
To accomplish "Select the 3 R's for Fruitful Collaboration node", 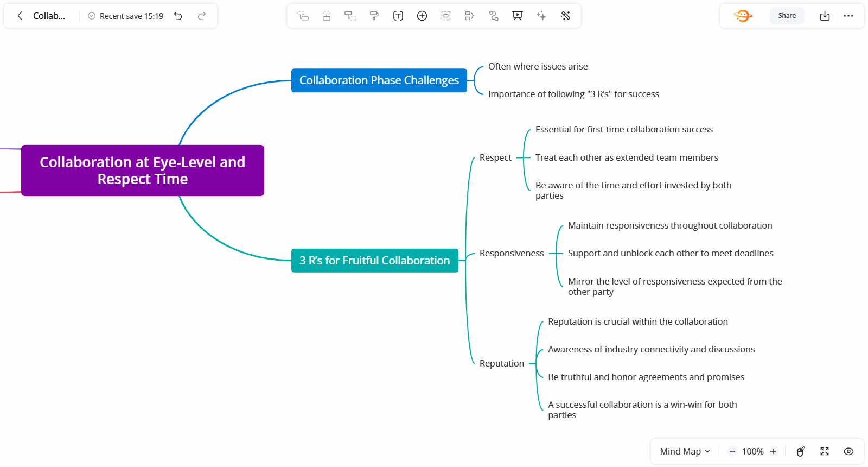I will click(x=374, y=261).
